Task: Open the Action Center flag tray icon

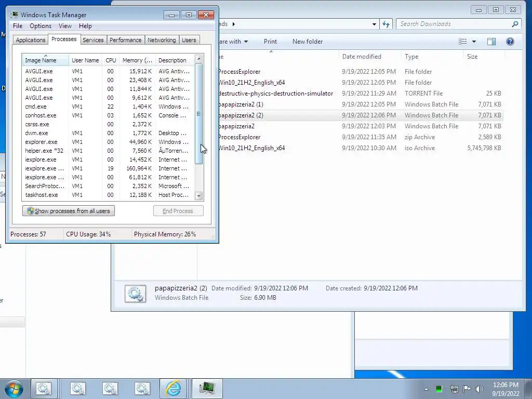Action: point(467,389)
